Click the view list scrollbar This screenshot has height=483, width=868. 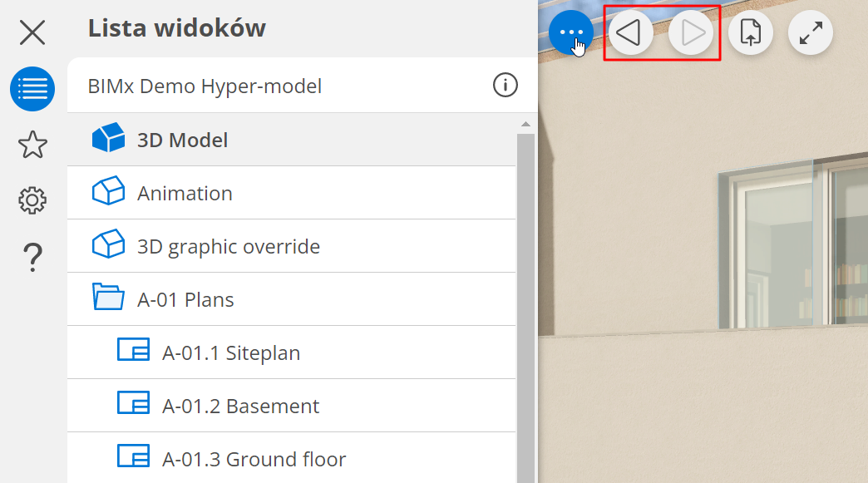525,299
